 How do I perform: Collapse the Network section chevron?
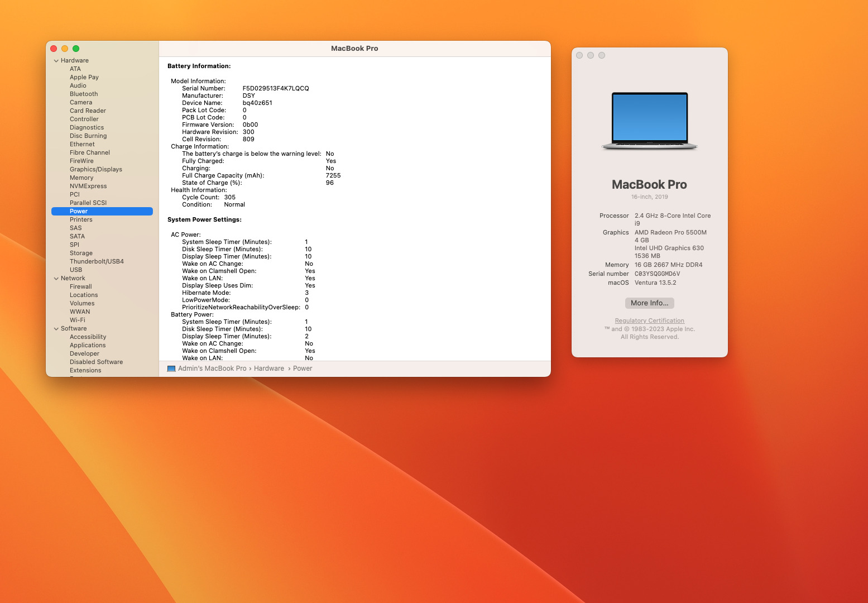click(56, 279)
